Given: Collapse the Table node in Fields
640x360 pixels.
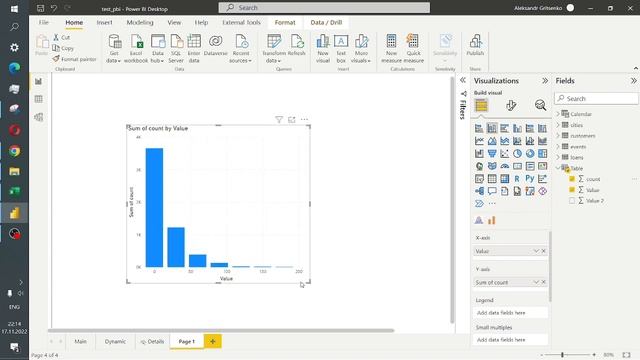Looking at the screenshot, I should [x=558, y=168].
